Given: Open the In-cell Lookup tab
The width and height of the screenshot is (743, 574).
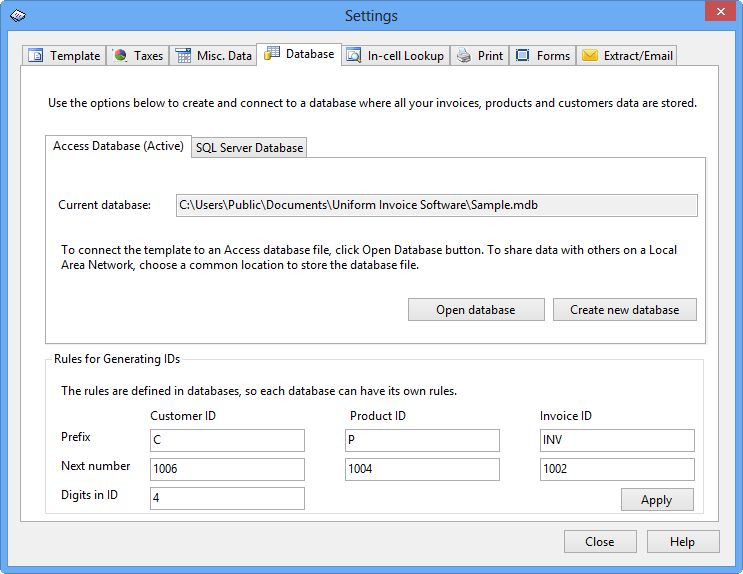Looking at the screenshot, I should point(395,55).
